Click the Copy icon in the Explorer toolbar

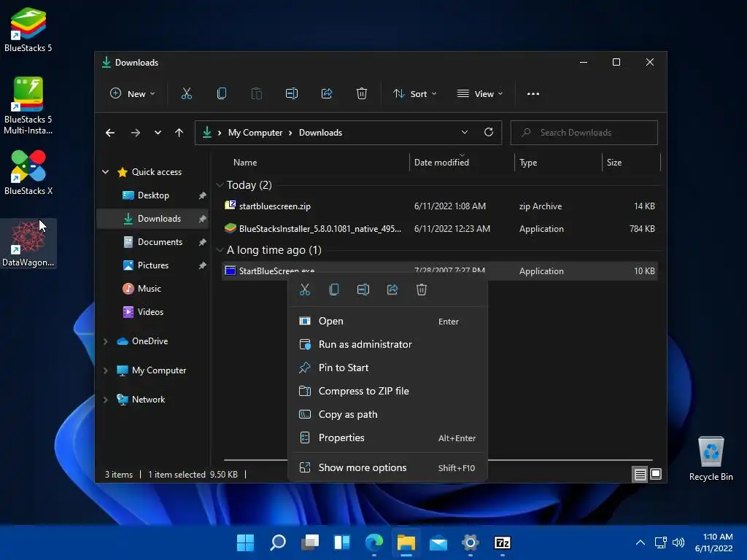tap(222, 94)
